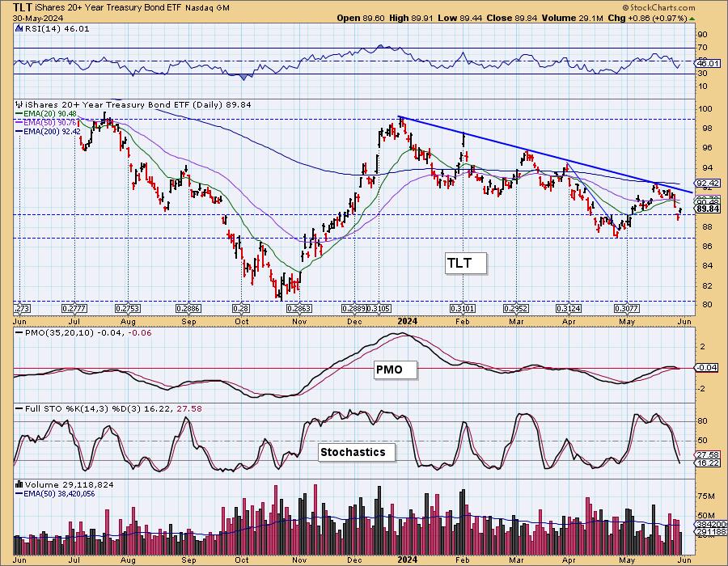Click the RSI(14) indicator icon
This screenshot has height=566, width=728.
click(19, 28)
